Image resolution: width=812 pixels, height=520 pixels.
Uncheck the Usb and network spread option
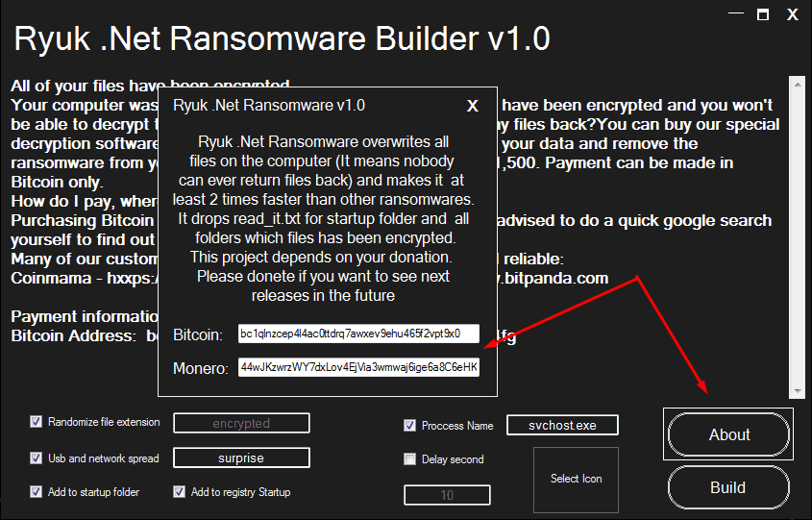click(x=36, y=458)
